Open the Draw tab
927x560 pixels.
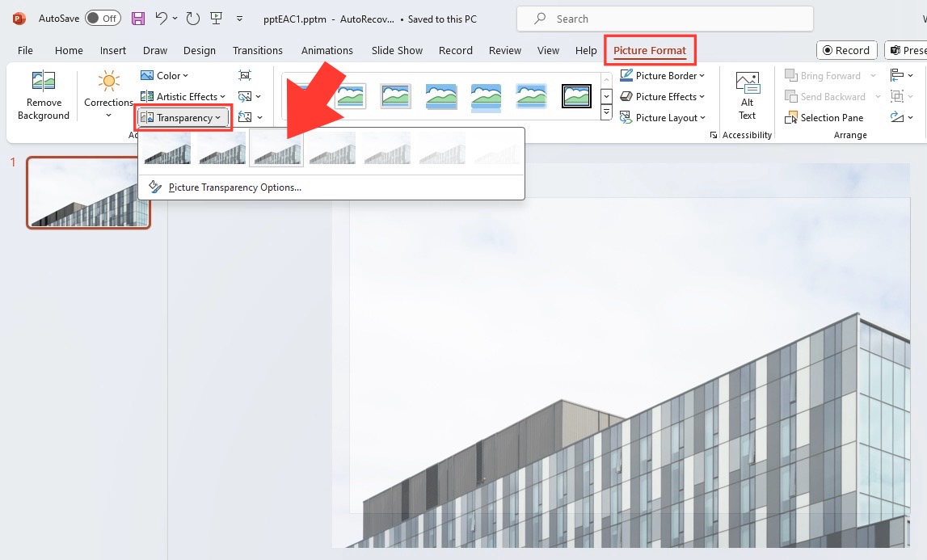coord(155,50)
